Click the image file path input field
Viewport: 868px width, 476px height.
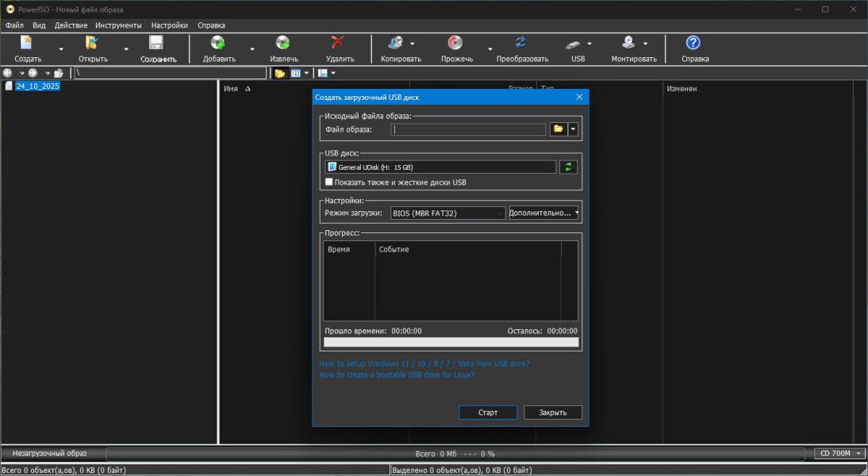click(468, 129)
